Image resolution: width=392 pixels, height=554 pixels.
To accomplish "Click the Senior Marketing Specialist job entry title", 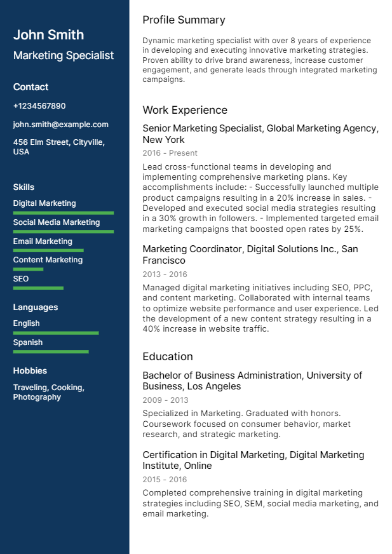I will 260,134.
